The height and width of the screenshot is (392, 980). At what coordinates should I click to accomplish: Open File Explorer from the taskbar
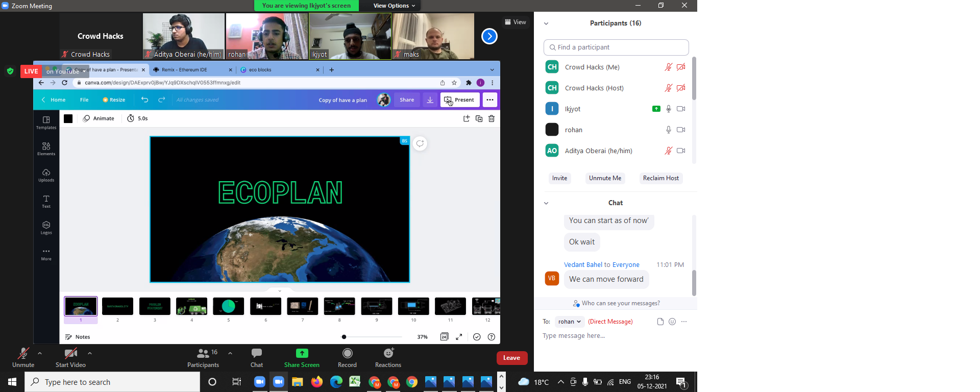click(298, 382)
